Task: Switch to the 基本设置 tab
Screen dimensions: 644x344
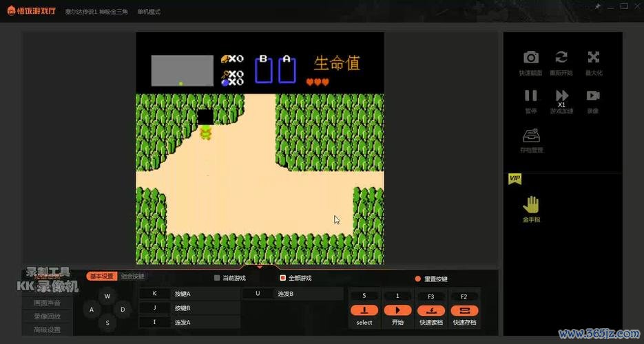Action: point(102,277)
